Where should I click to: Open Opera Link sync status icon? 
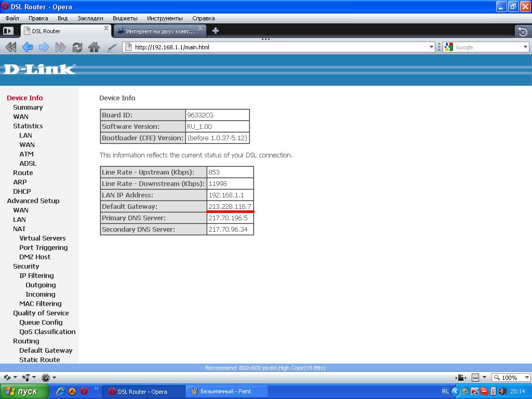click(x=7, y=377)
